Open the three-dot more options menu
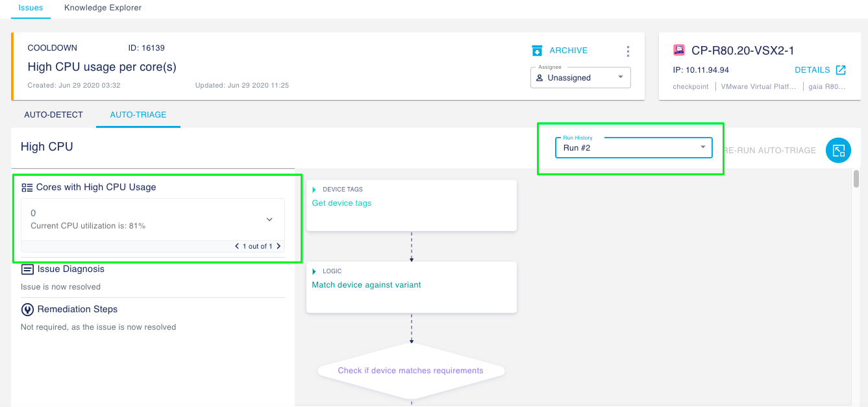 (628, 51)
